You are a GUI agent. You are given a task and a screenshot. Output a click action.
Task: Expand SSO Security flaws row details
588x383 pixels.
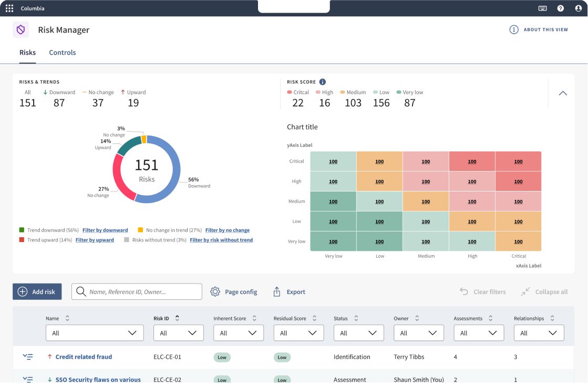coord(28,379)
